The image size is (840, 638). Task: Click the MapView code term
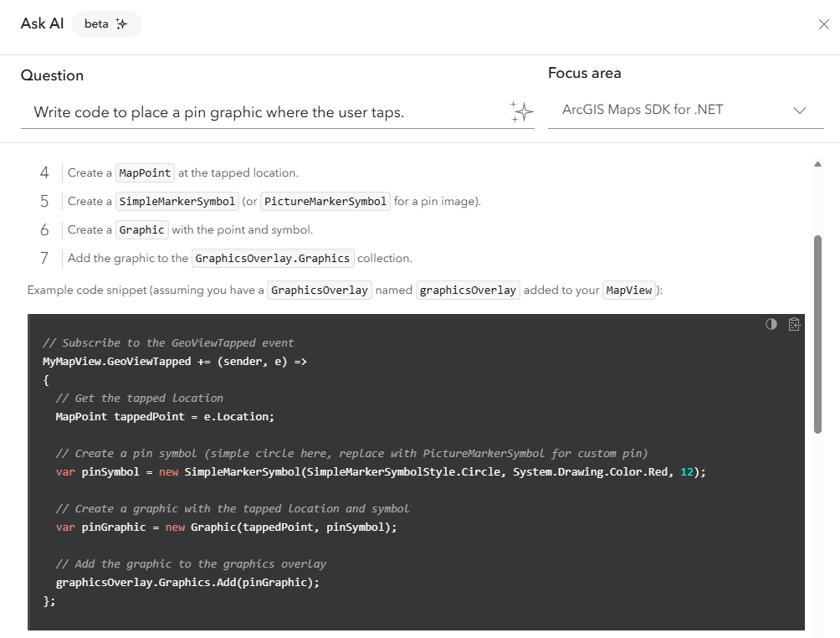629,290
